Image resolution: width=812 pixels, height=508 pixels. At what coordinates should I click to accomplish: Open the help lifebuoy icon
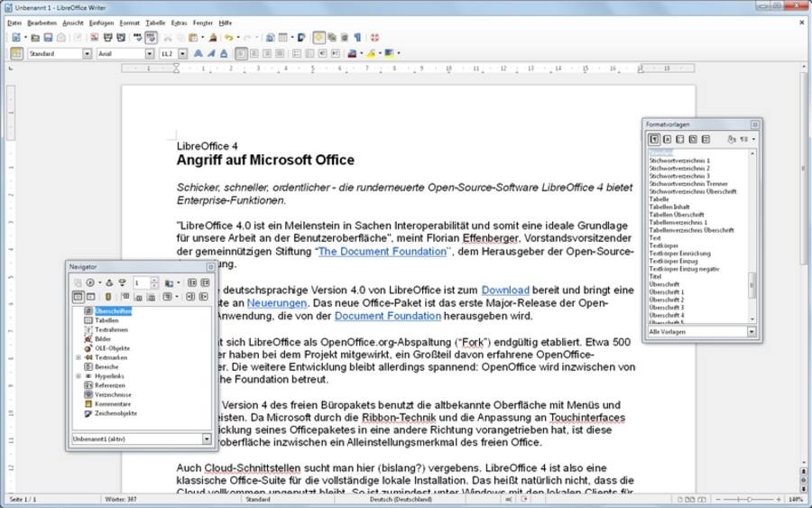pyautogui.click(x=375, y=37)
